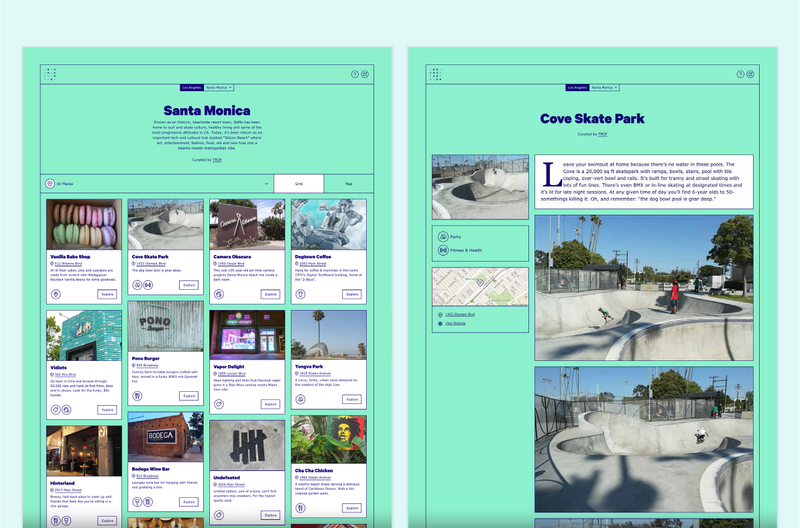The height and width of the screenshot is (528, 800).
Task: Switch to the Grid view tab
Action: [x=299, y=184]
